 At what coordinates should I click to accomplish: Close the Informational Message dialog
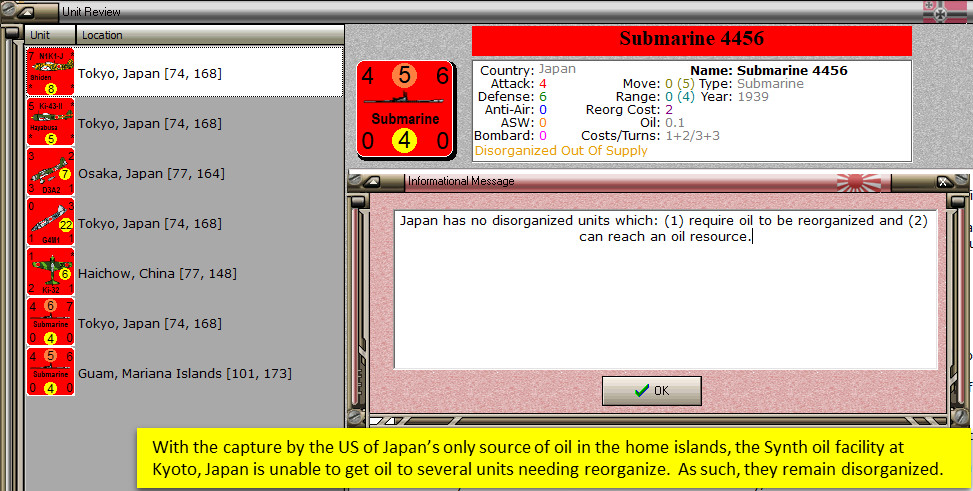pyautogui.click(x=943, y=182)
